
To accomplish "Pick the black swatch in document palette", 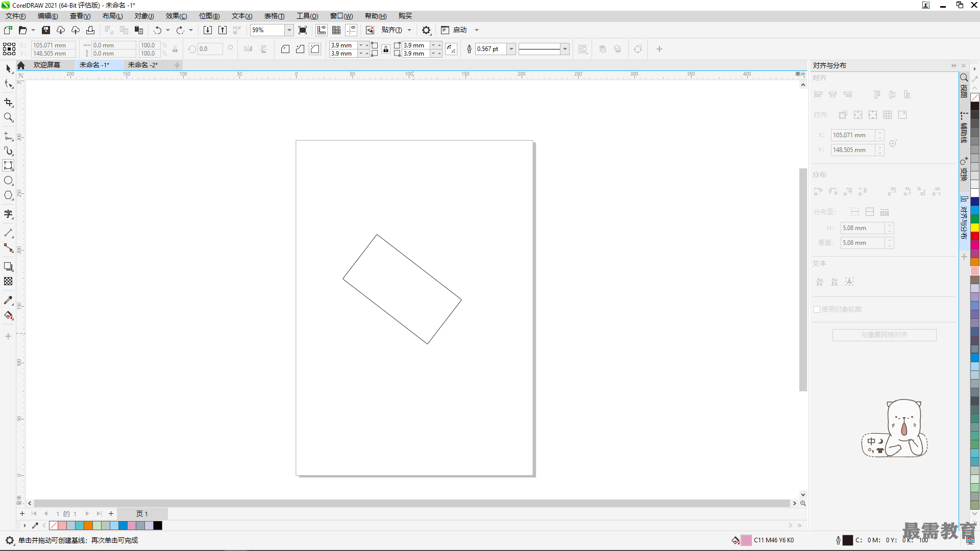I will click(x=158, y=525).
